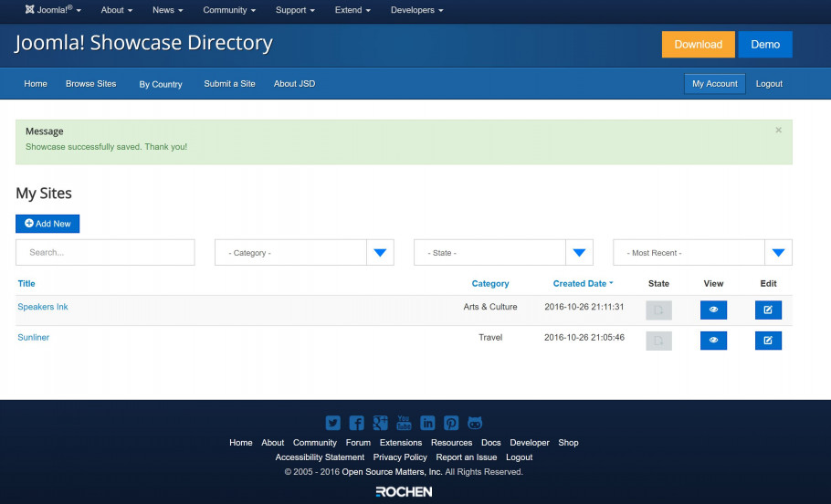This screenshot has width=831, height=504.
Task: Edit the Sunliner entry
Action: click(x=768, y=341)
